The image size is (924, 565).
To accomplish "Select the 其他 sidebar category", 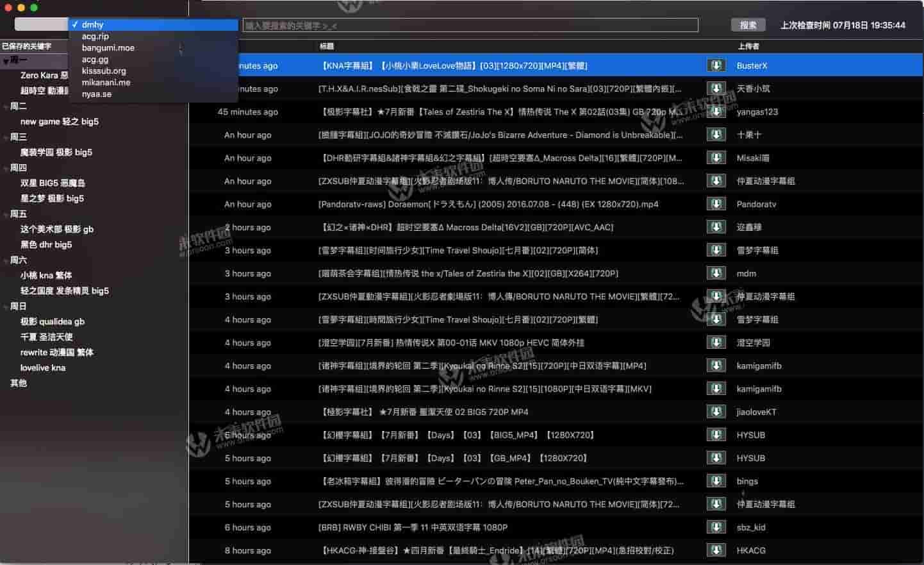I will (x=19, y=383).
